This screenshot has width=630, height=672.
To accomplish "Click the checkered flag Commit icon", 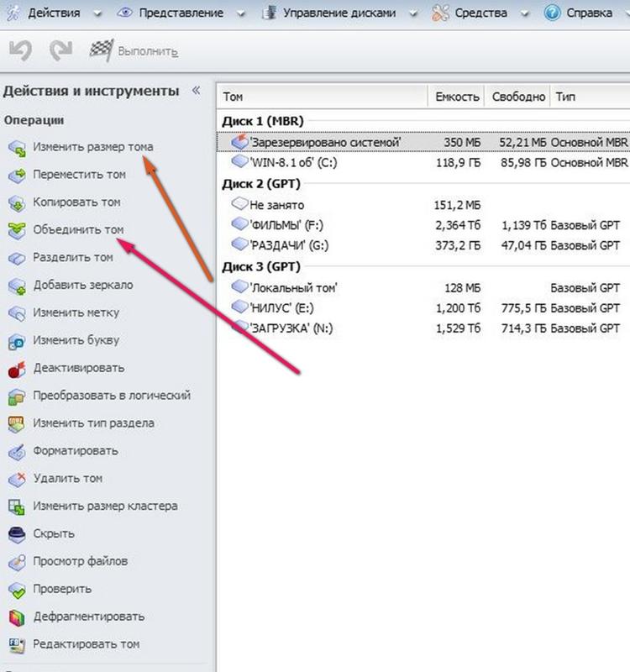I will click(x=102, y=50).
